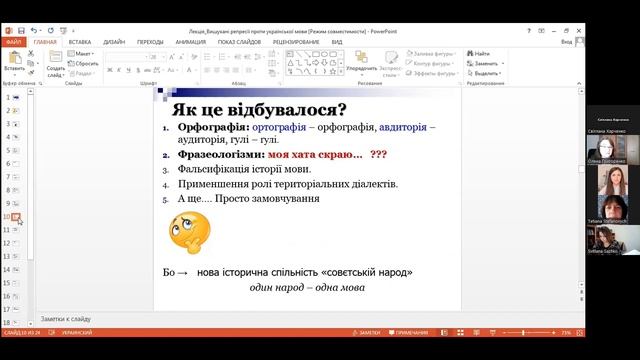The height and width of the screenshot is (360, 640).
Task: Toggle underline Ч formatting
Action: click(129, 70)
